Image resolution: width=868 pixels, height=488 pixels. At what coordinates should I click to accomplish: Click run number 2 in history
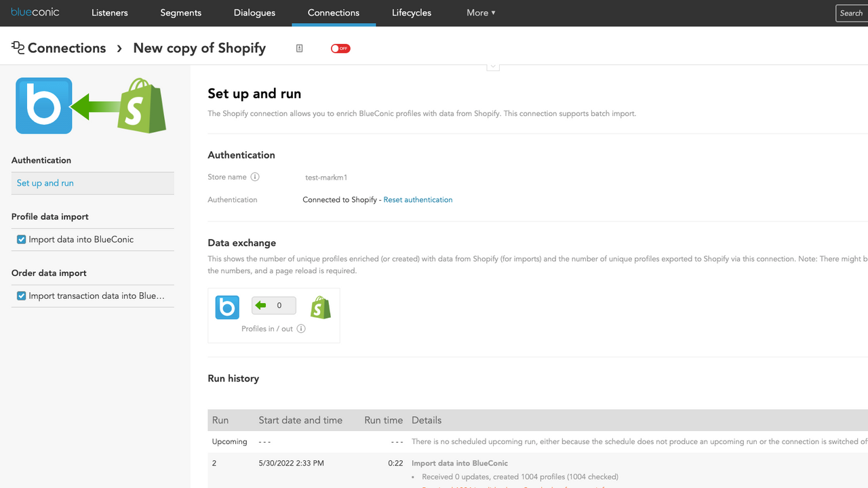[214, 464]
